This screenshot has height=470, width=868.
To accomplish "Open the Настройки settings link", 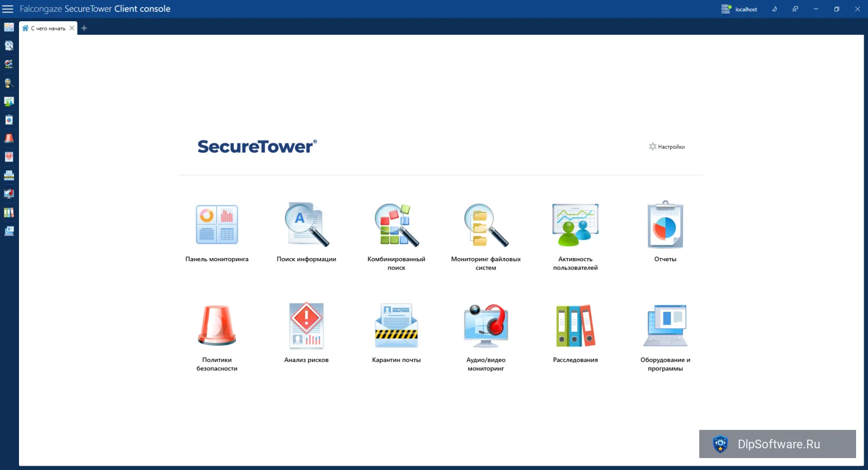I will (x=667, y=147).
